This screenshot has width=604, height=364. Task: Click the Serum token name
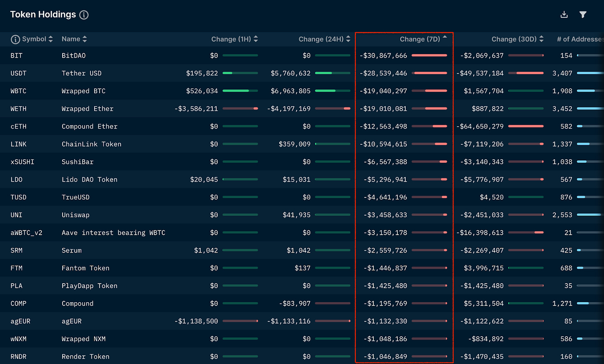click(x=72, y=250)
